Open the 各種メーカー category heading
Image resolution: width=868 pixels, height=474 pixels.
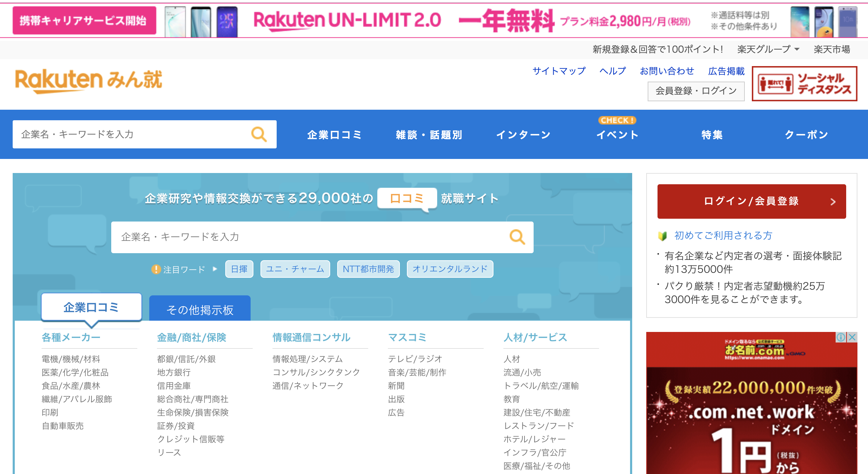[x=71, y=338]
